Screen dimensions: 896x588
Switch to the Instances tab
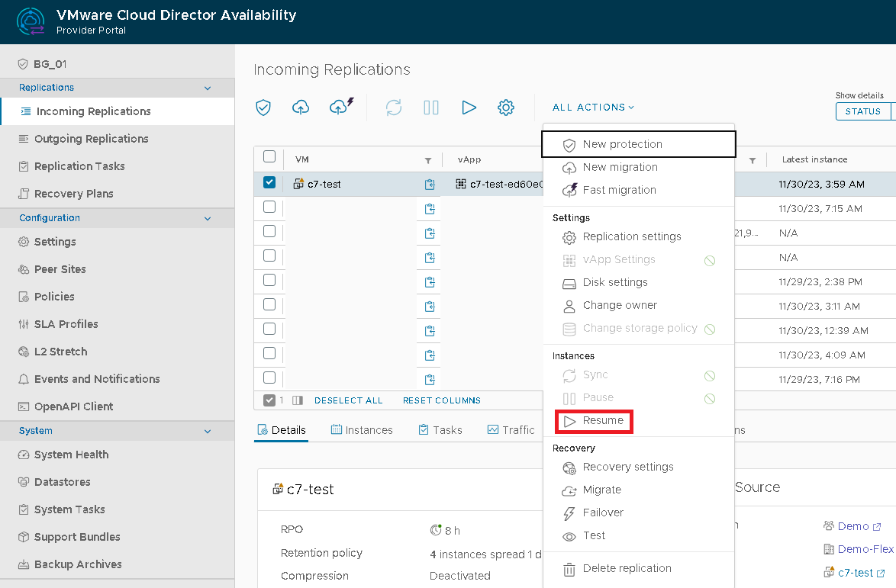[x=362, y=430]
